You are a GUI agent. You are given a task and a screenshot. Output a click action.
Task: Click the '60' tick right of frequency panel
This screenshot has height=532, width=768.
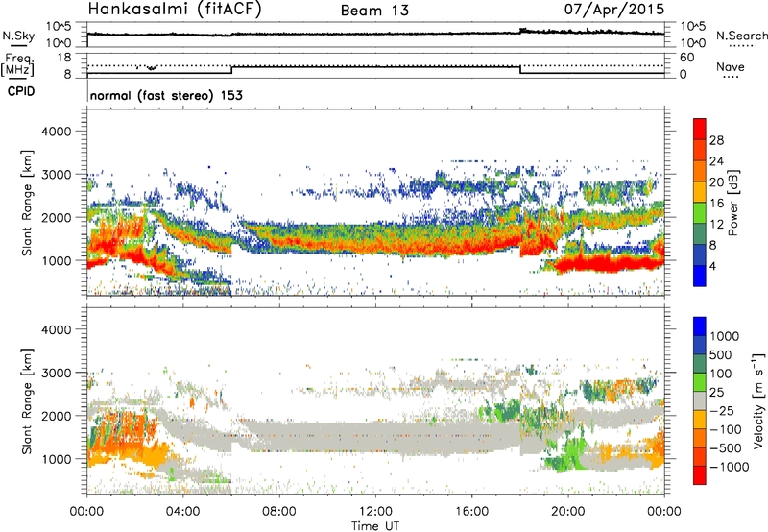pyautogui.click(x=686, y=58)
